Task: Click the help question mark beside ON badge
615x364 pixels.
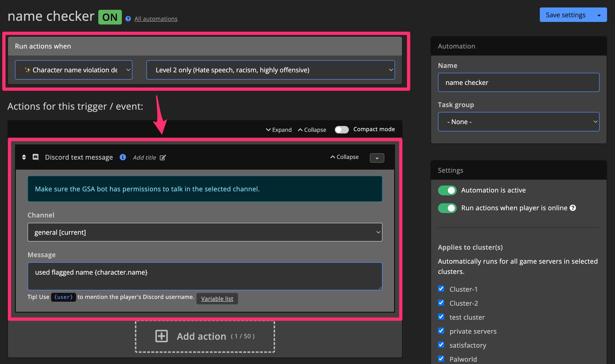Action: point(128,19)
